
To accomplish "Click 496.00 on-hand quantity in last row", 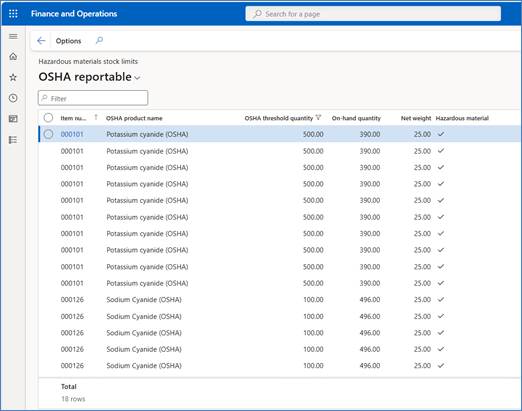I will 370,365.
